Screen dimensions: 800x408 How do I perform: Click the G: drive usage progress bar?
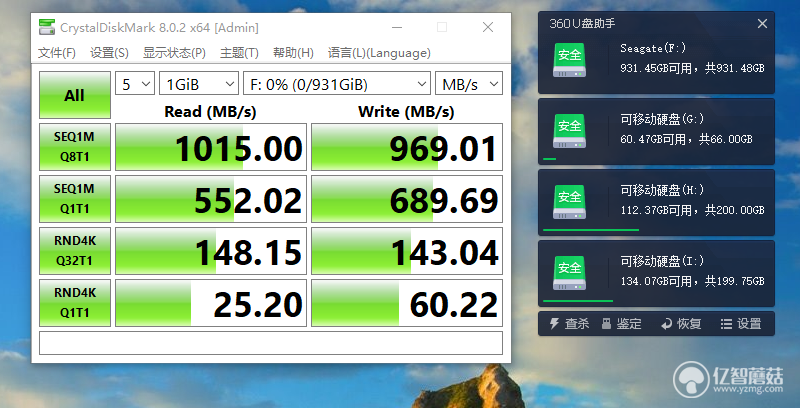pyautogui.click(x=549, y=159)
